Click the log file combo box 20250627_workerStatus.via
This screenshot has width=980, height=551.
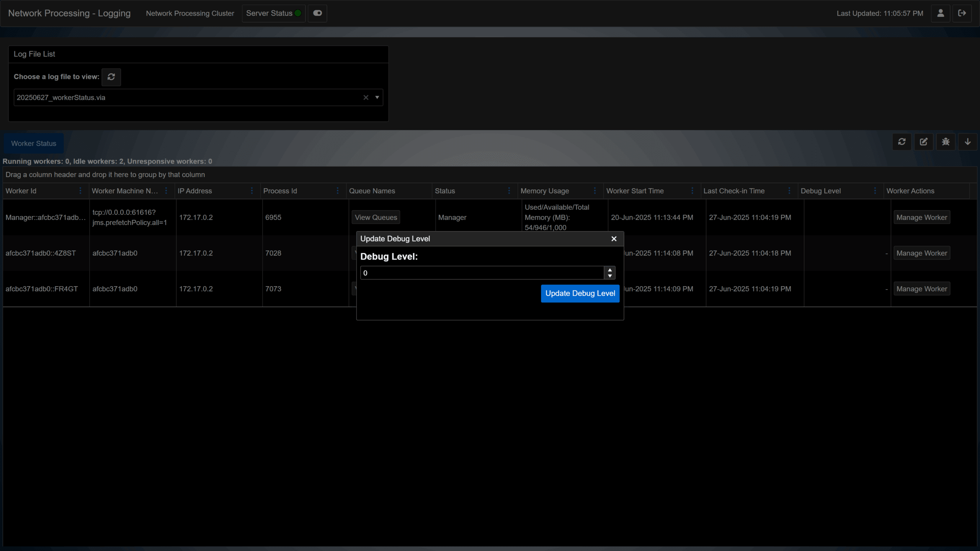pos(198,98)
